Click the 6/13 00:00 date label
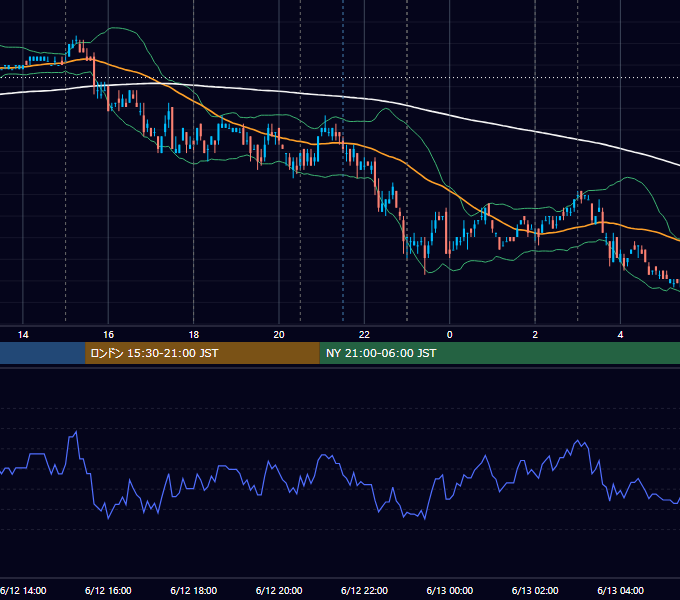The width and height of the screenshot is (680, 600). pyautogui.click(x=450, y=590)
